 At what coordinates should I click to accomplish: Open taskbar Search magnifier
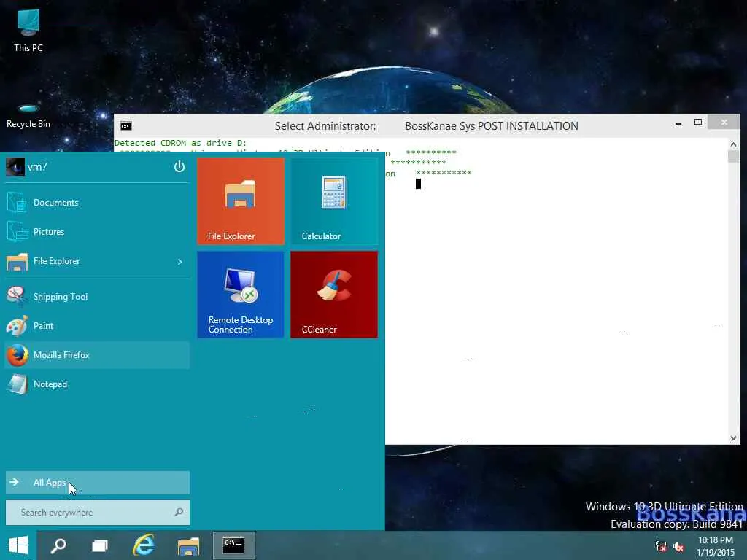click(58, 545)
